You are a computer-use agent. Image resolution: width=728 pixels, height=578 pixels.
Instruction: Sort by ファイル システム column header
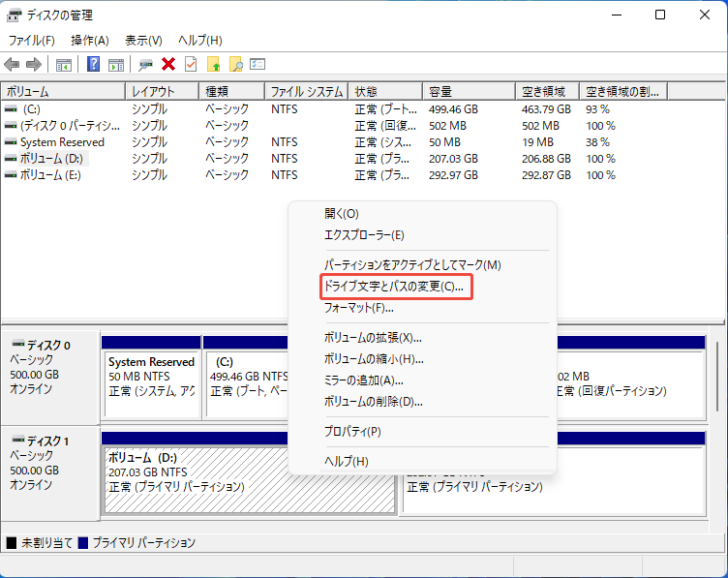click(x=307, y=91)
